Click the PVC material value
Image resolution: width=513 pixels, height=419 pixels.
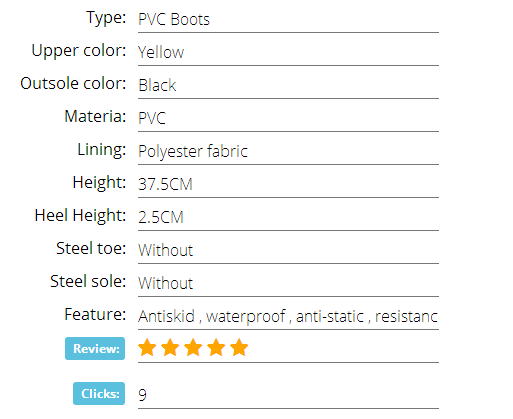tap(152, 118)
